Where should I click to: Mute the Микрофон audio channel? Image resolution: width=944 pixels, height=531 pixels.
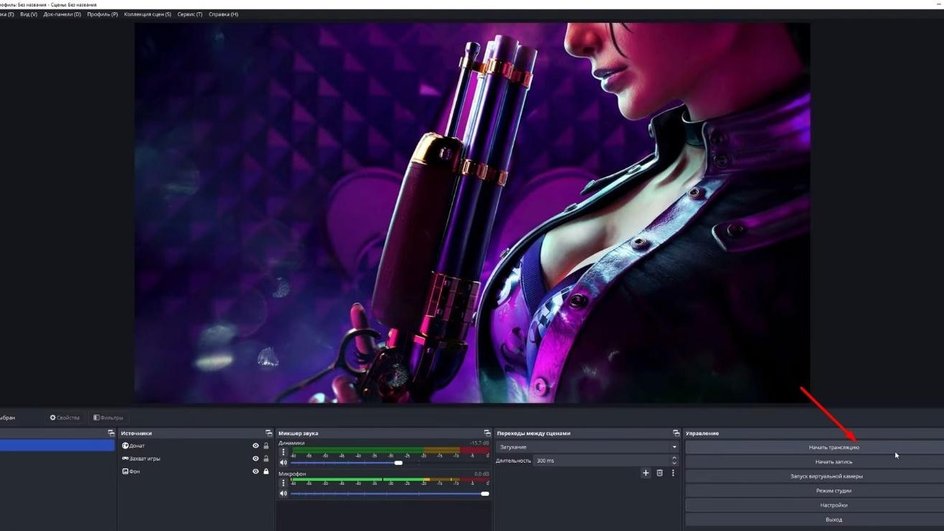click(x=284, y=494)
